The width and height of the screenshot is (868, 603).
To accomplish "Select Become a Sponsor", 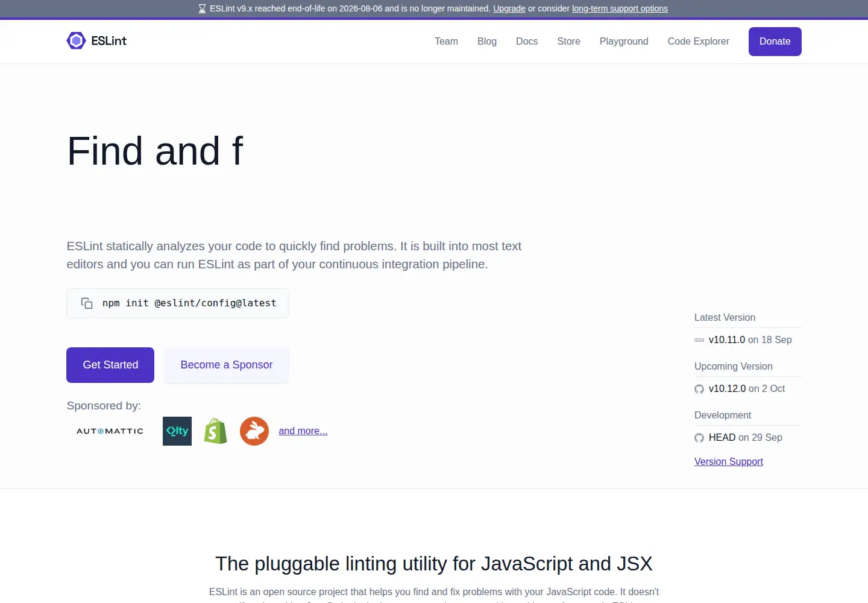I will pos(227,365).
